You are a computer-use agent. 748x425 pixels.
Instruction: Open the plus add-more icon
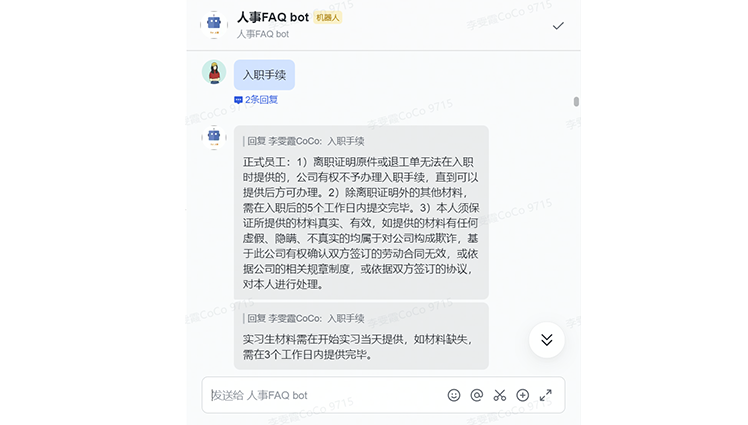pyautogui.click(x=522, y=395)
